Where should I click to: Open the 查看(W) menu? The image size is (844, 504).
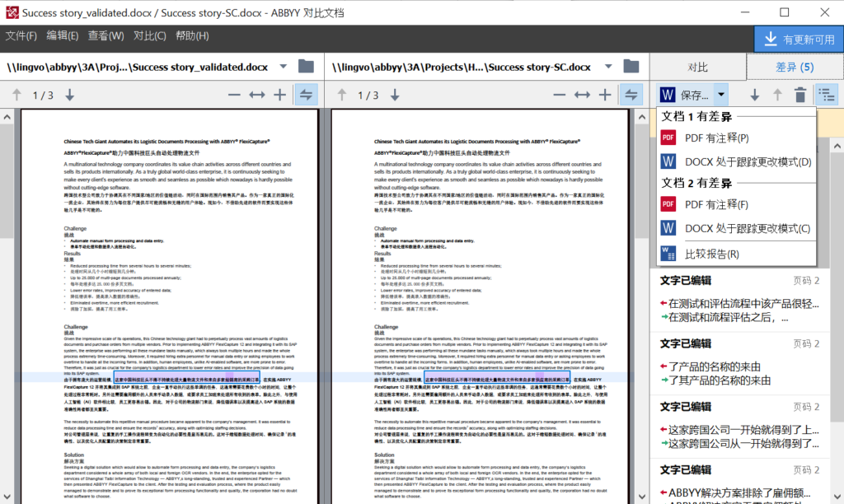pyautogui.click(x=106, y=36)
